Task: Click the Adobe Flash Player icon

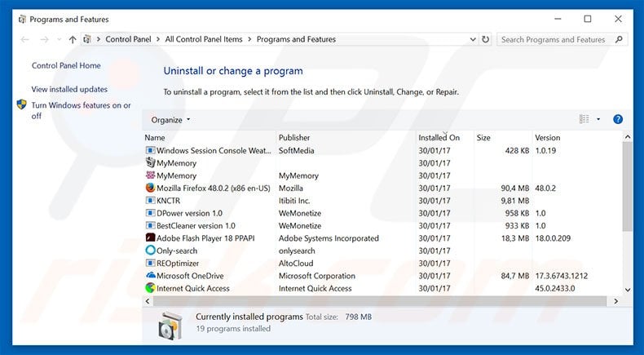Action: tap(151, 238)
